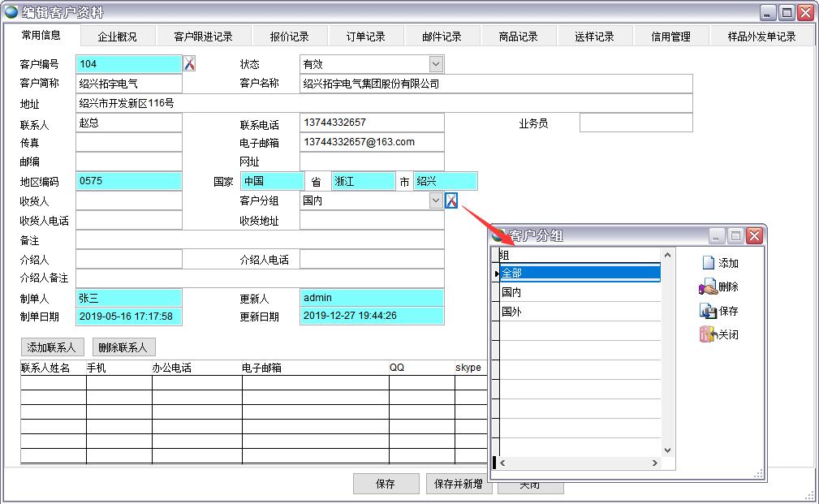Select the 订单记录 tab
Image resolution: width=819 pixels, height=504 pixels.
(365, 37)
